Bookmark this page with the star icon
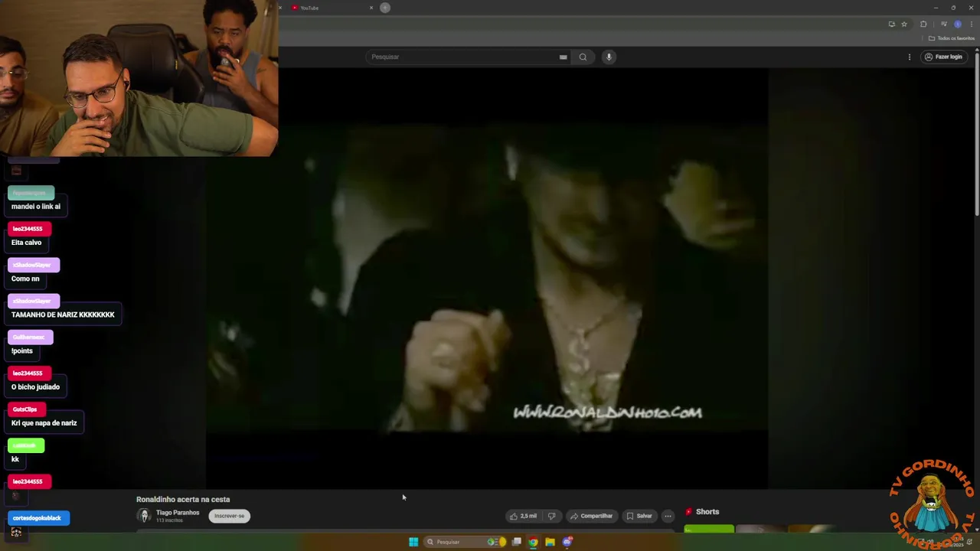980x551 pixels. [x=903, y=24]
